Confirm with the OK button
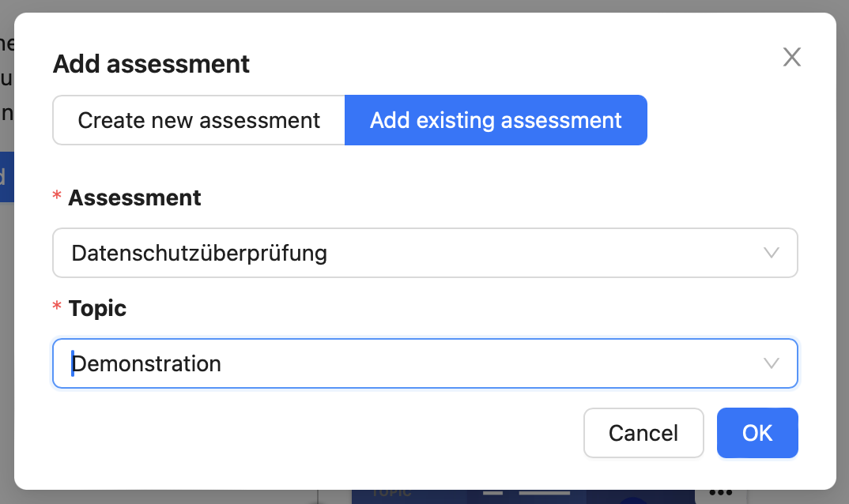849x504 pixels. point(757,433)
